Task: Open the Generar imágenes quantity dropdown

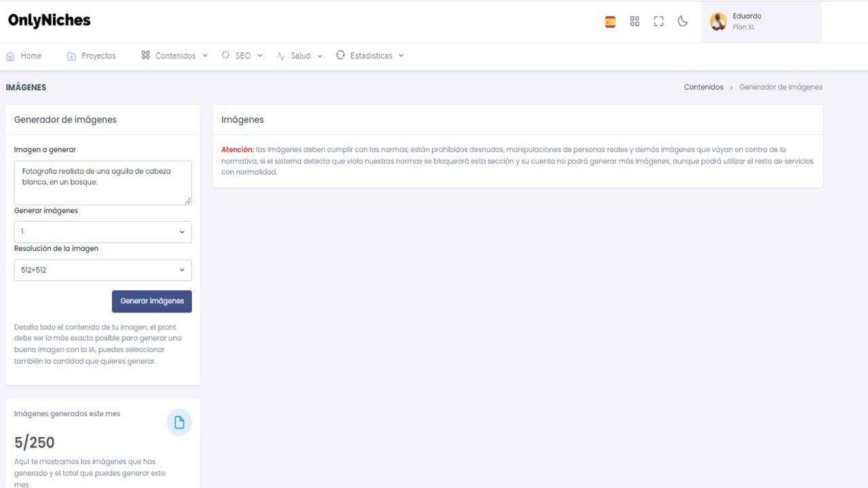Action: (x=103, y=232)
